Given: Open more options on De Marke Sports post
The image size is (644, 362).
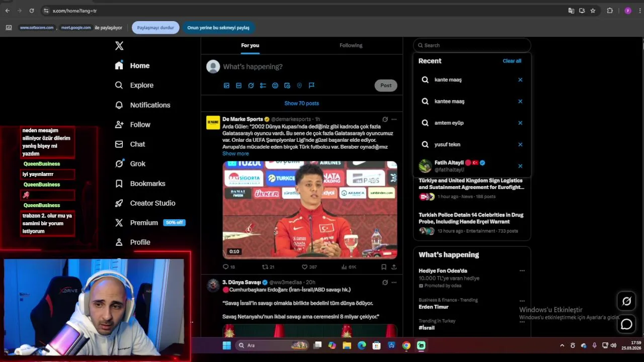Looking at the screenshot, I should click(394, 119).
